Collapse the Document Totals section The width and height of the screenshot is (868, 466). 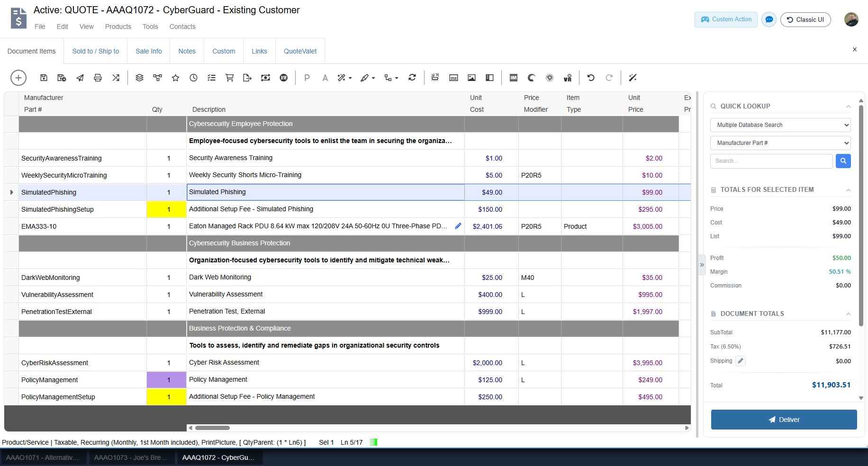point(848,314)
